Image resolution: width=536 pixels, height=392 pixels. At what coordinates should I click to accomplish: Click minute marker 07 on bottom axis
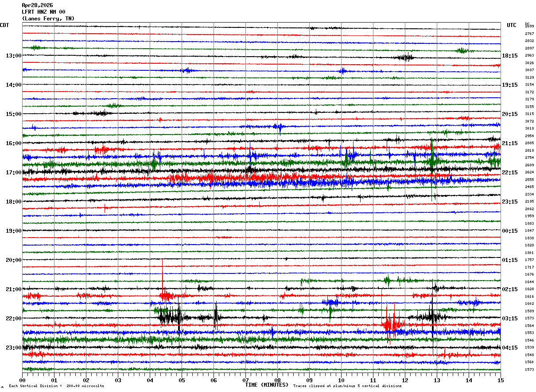pyautogui.click(x=245, y=380)
